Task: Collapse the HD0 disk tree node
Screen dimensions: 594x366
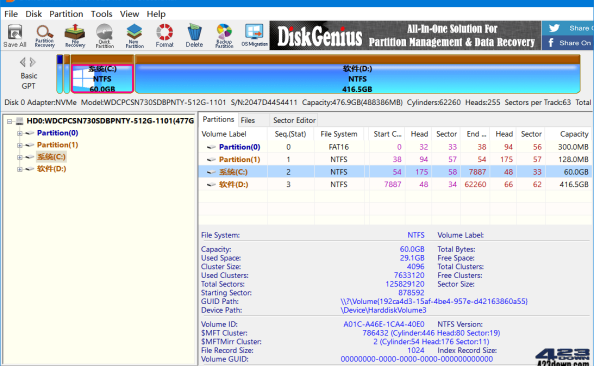Action: pos(9,121)
